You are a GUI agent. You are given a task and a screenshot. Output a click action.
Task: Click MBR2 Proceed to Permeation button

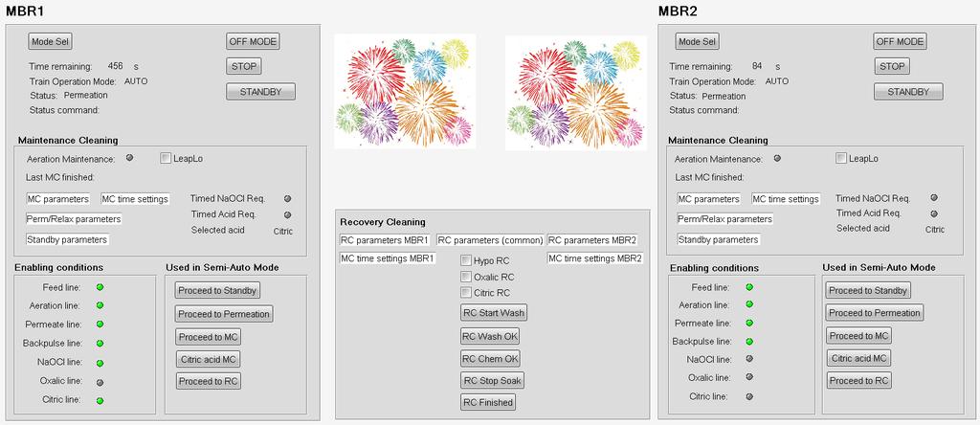pos(875,312)
